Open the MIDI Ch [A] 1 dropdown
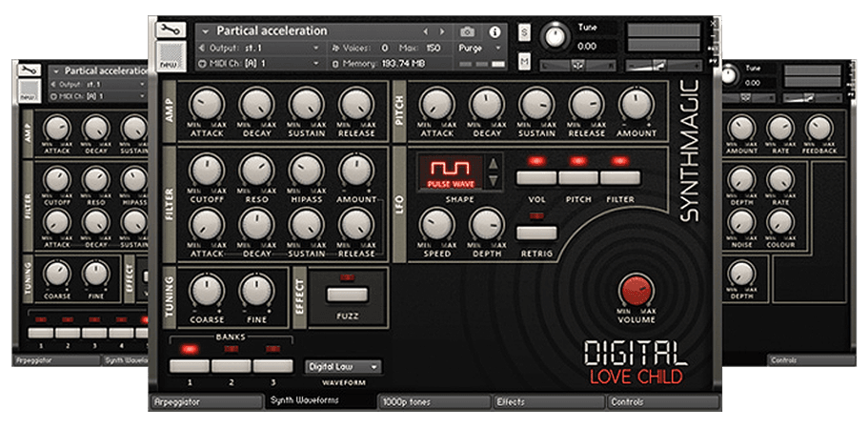The image size is (868, 429). (258, 64)
